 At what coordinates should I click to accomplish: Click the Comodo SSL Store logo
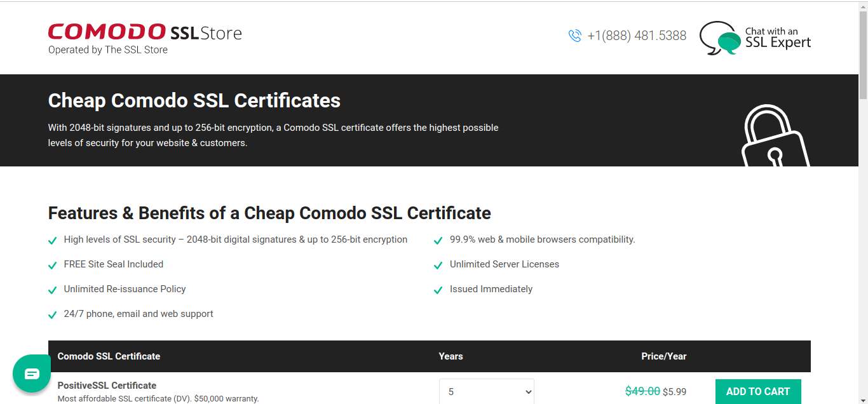(x=145, y=32)
